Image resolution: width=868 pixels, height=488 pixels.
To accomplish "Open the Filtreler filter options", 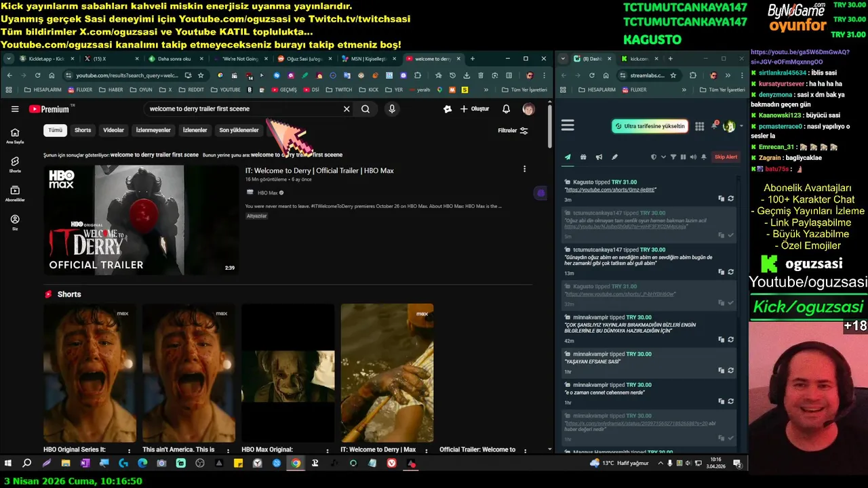I will pyautogui.click(x=513, y=130).
